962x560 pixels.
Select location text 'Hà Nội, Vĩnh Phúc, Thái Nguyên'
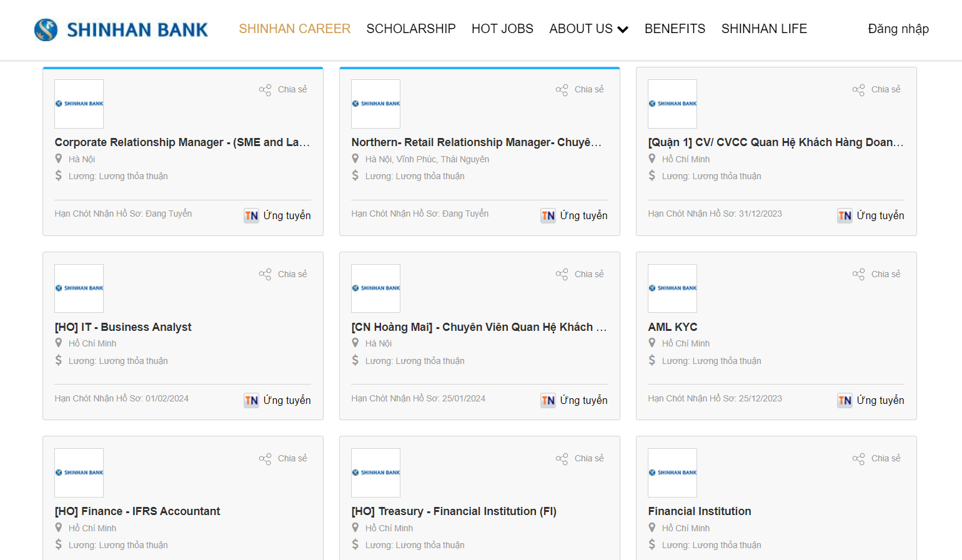tap(427, 159)
